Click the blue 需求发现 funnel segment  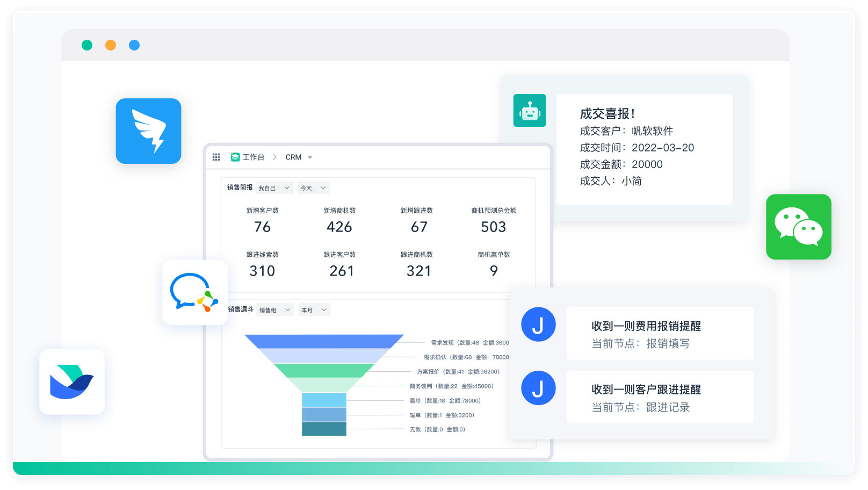click(x=324, y=342)
